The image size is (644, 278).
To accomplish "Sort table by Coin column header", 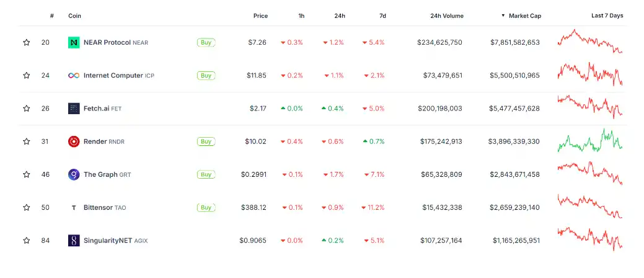I will tap(75, 16).
